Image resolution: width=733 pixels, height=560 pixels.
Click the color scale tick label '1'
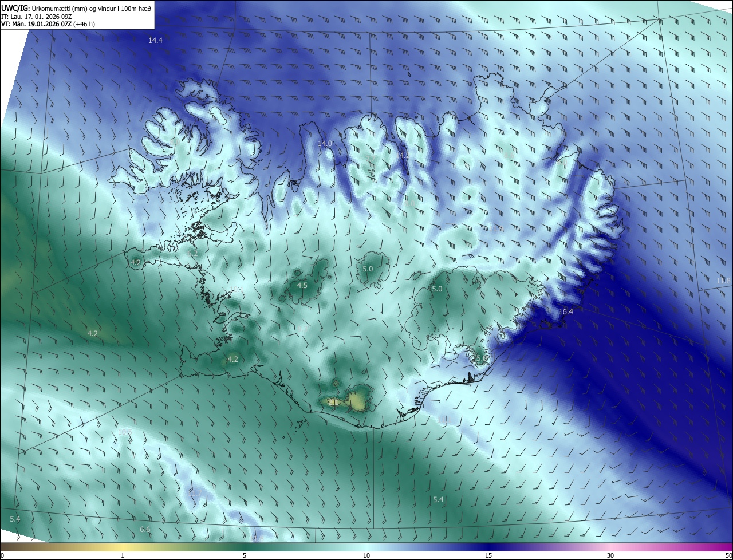(123, 555)
